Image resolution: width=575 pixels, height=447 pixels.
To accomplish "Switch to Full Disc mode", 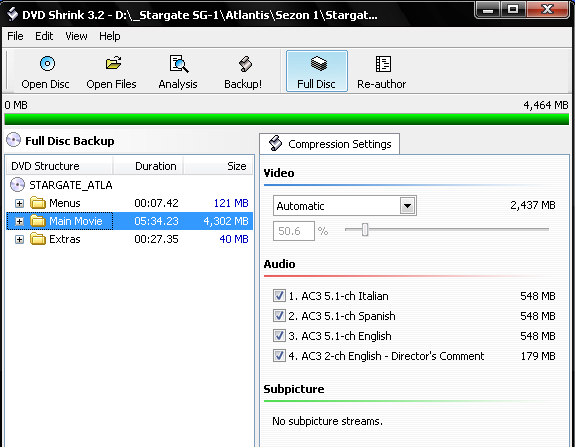I will tap(316, 71).
